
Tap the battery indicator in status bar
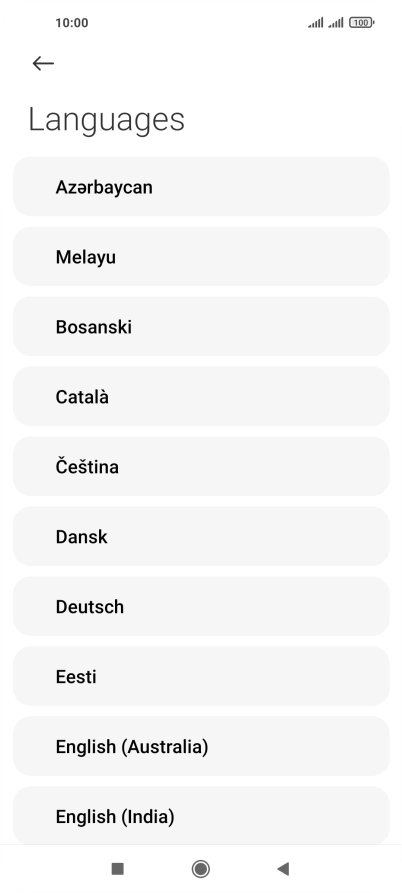[362, 23]
